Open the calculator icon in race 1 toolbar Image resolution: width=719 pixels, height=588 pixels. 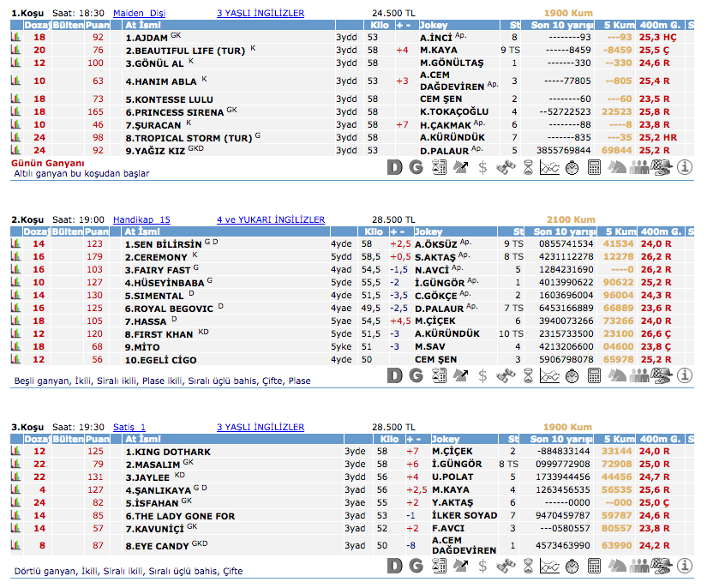pos(593,167)
